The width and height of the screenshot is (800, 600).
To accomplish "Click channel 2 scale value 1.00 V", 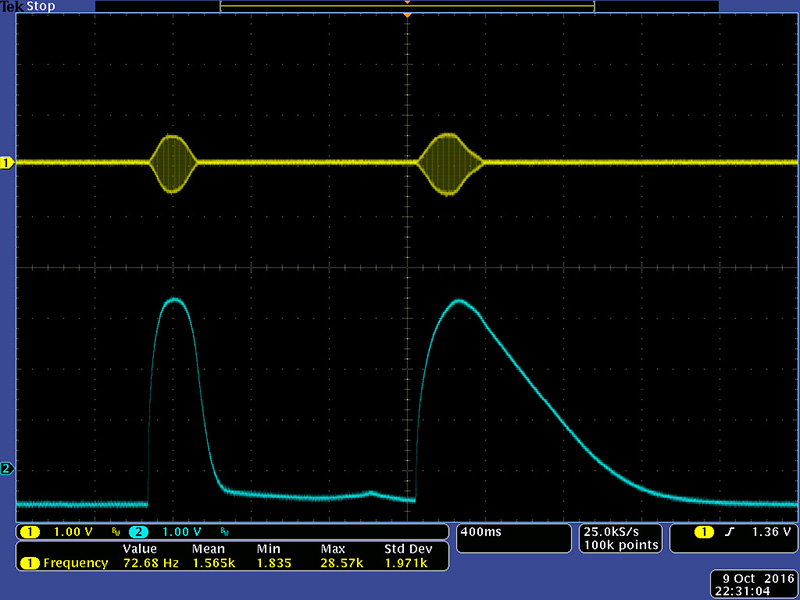I will [182, 532].
